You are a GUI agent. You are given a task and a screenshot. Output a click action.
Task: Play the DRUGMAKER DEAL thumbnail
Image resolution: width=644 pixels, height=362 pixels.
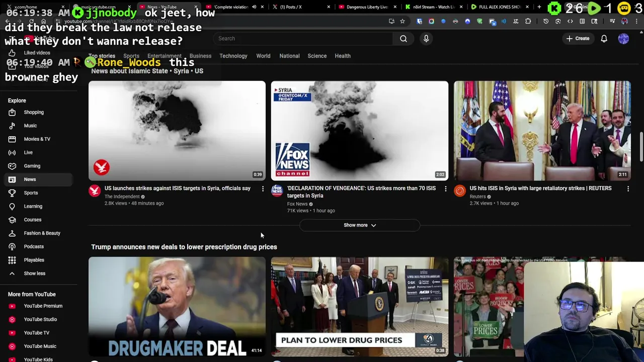pos(177,307)
